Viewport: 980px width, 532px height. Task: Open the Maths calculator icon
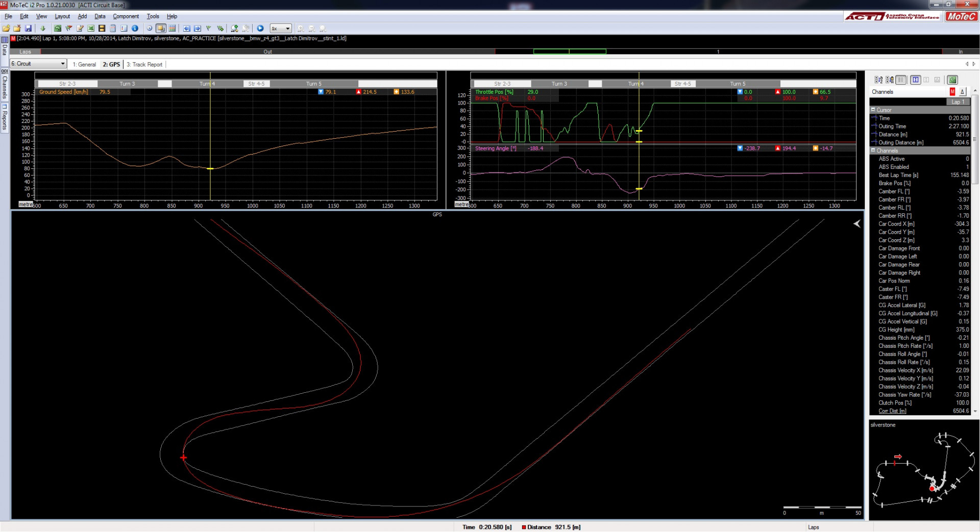click(x=113, y=28)
